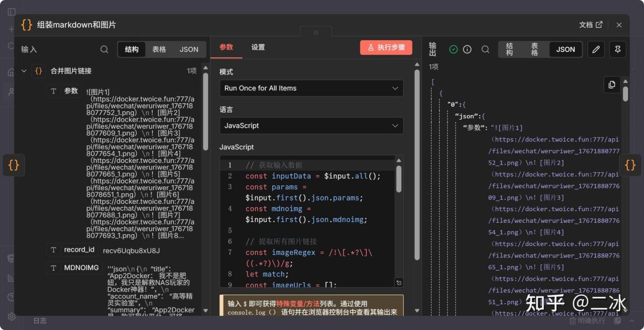Click the output info circle icon
Screen dimensions: 644x330
(467, 49)
